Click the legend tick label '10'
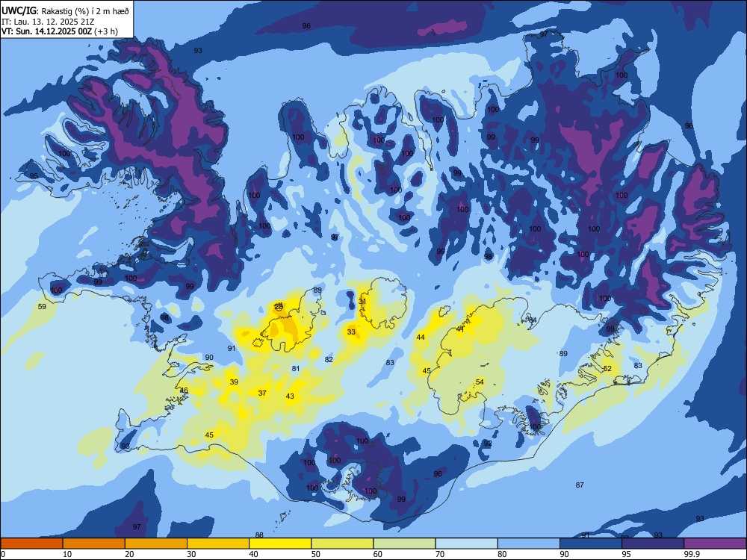Screen dimensions: 747x560 67,554
